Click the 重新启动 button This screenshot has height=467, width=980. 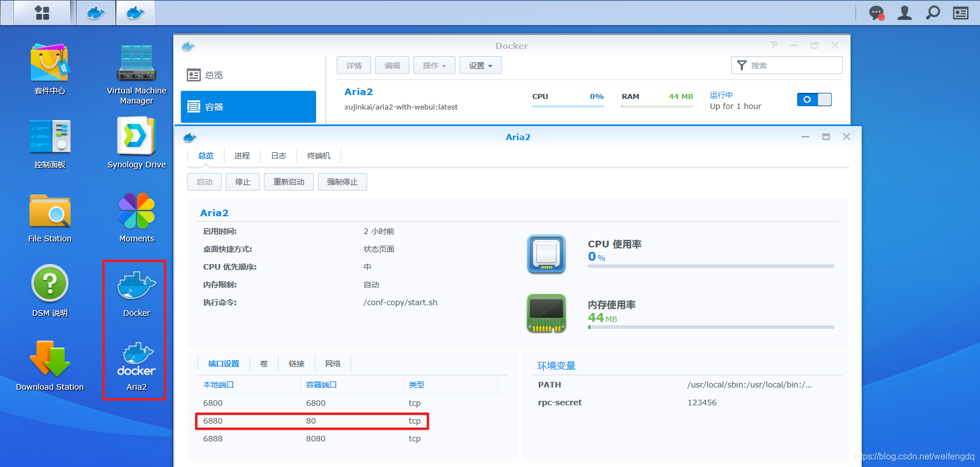(289, 182)
